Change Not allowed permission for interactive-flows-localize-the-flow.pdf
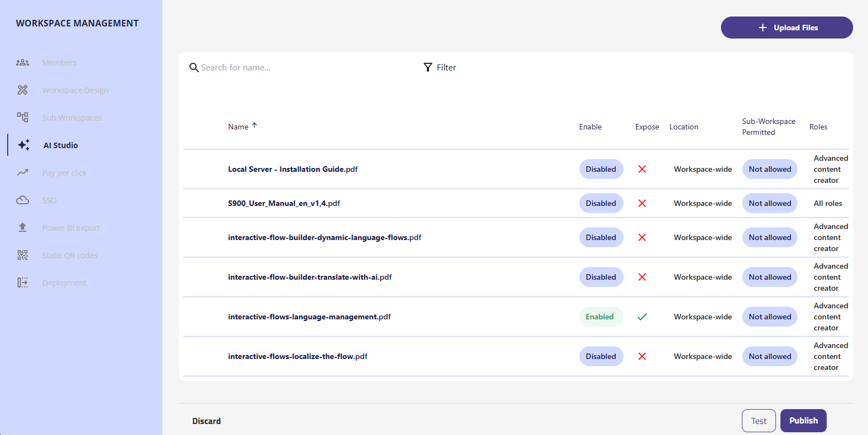This screenshot has width=868, height=435. click(769, 356)
